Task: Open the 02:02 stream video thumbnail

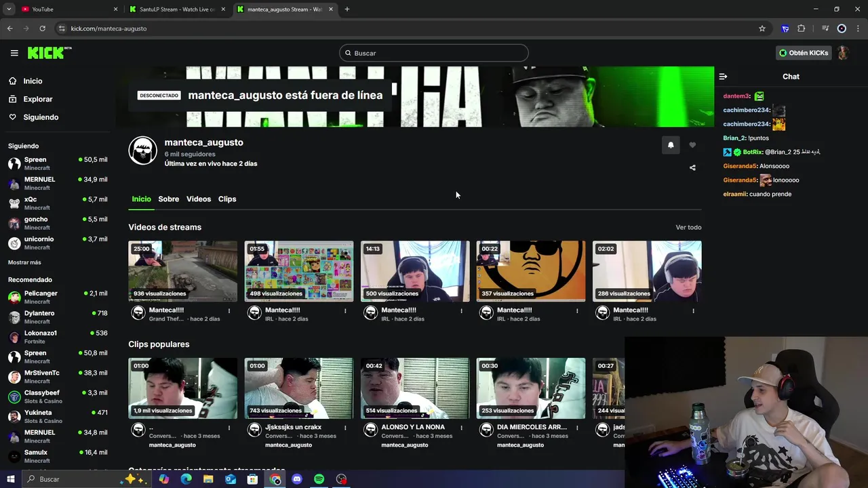Action: (x=647, y=271)
